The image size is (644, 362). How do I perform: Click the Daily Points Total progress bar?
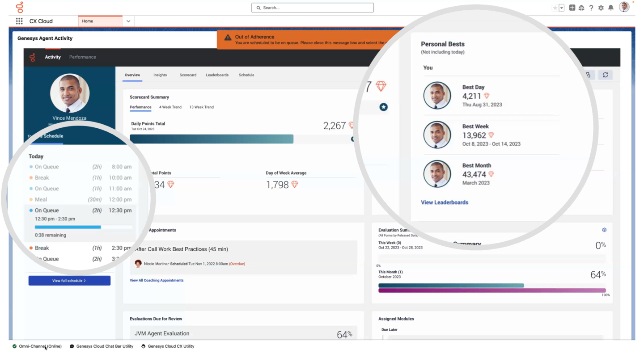(212, 139)
